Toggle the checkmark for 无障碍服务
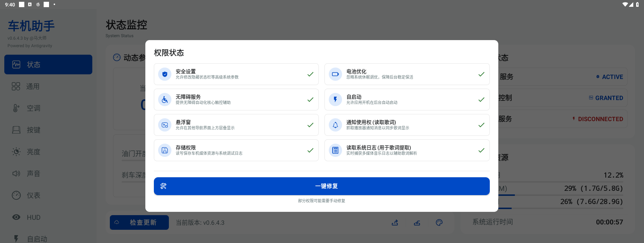The width and height of the screenshot is (644, 243). 311,100
